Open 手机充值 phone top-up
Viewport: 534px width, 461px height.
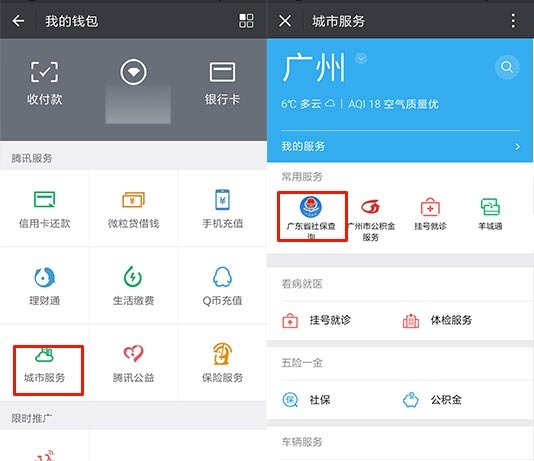pyautogui.click(x=222, y=209)
